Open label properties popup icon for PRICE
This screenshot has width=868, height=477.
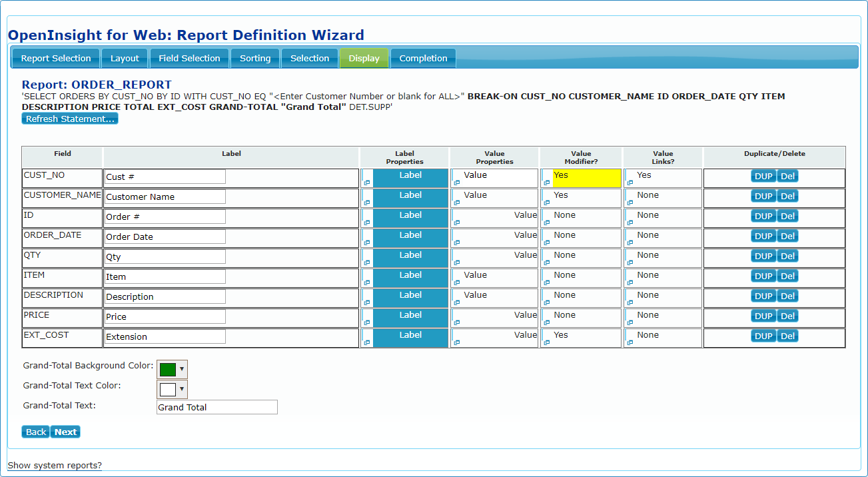366,322
